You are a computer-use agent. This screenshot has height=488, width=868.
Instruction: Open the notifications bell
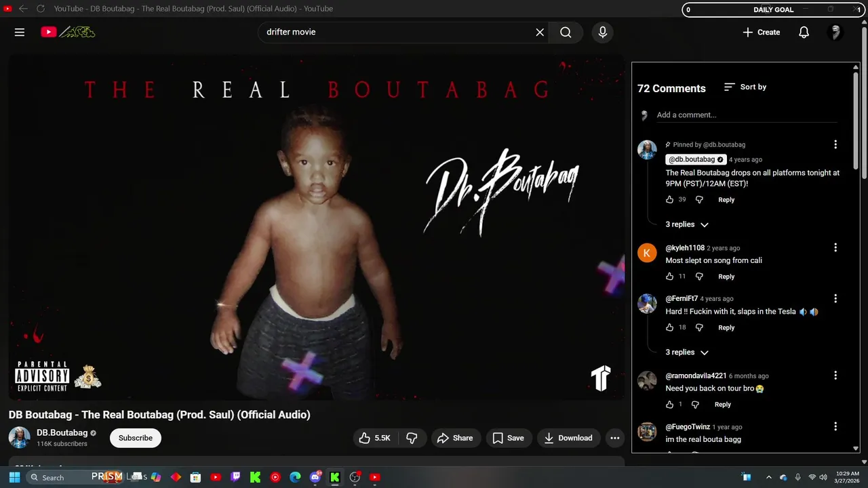click(x=804, y=32)
